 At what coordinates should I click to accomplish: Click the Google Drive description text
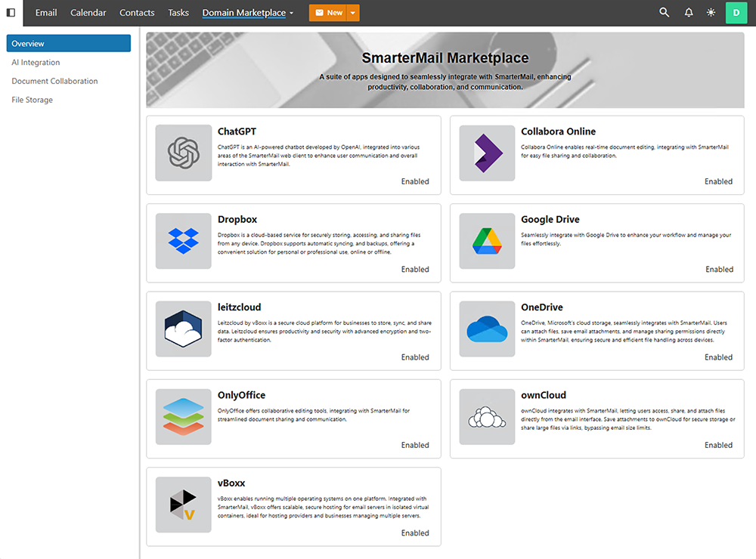[626, 239]
